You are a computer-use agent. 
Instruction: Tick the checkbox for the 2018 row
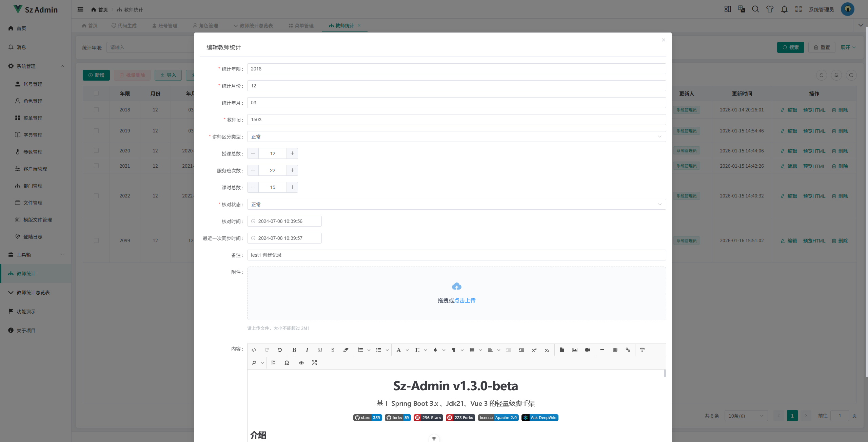96,110
